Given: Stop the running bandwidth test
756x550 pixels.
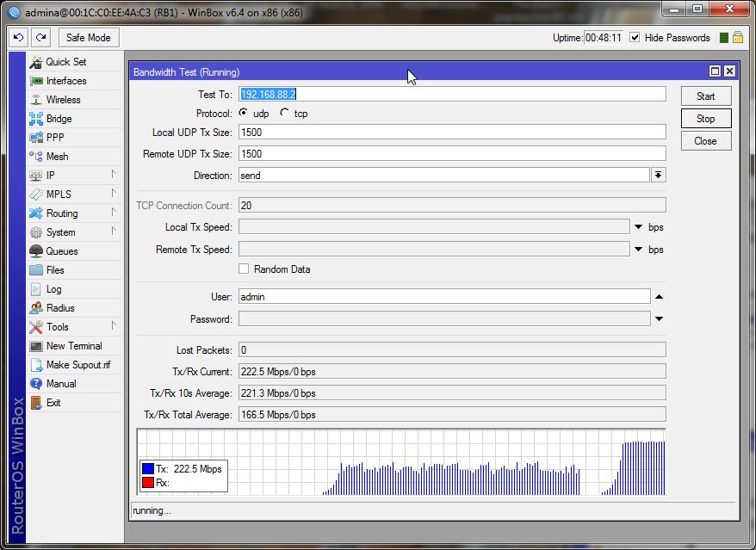Looking at the screenshot, I should [x=706, y=119].
